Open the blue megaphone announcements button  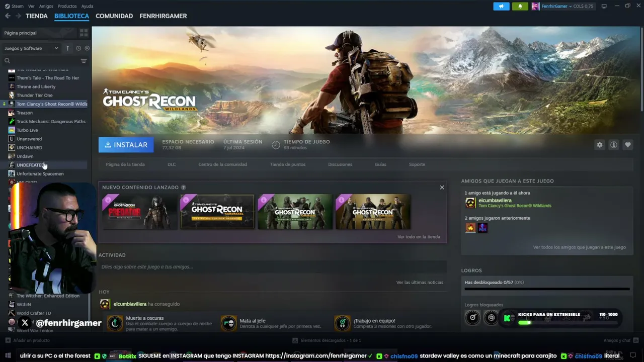(501, 6)
